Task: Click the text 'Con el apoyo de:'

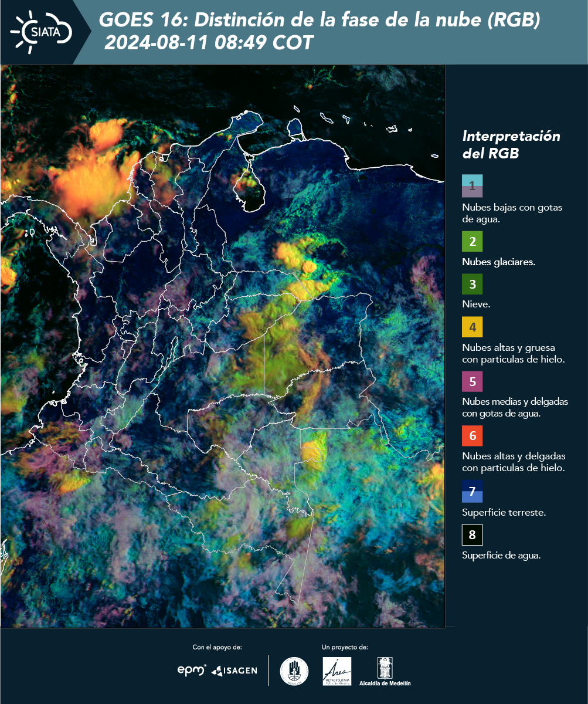Action: click(x=217, y=647)
